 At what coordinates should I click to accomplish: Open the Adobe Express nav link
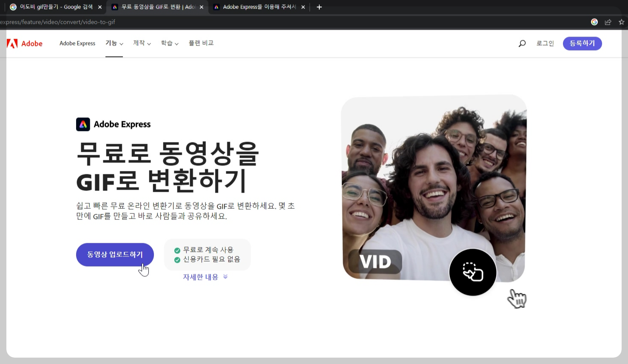click(x=77, y=43)
